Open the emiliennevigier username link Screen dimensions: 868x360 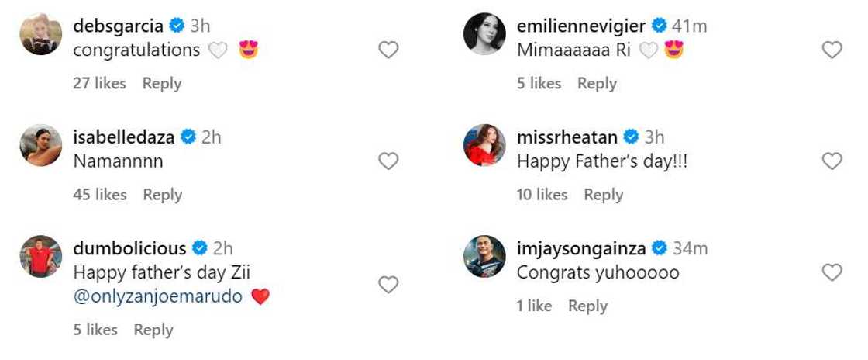pos(580,26)
